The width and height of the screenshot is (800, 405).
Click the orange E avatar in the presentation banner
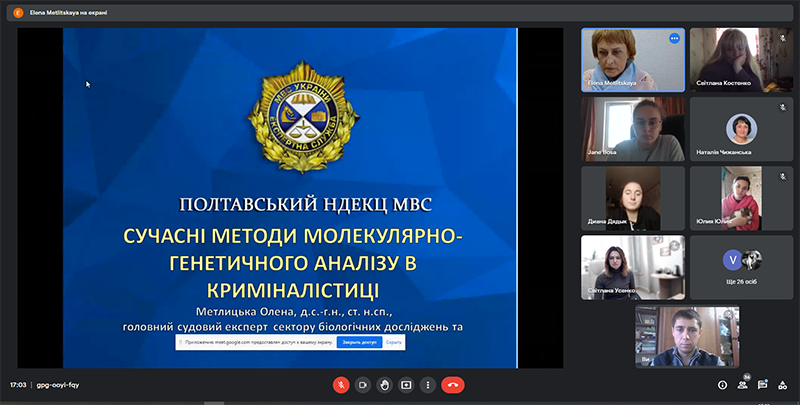click(x=18, y=13)
